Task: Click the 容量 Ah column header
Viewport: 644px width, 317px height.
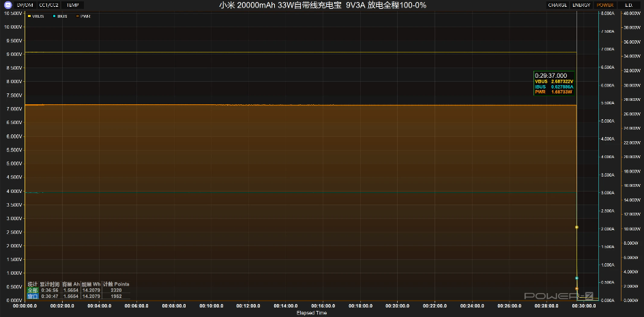Action: point(71,284)
